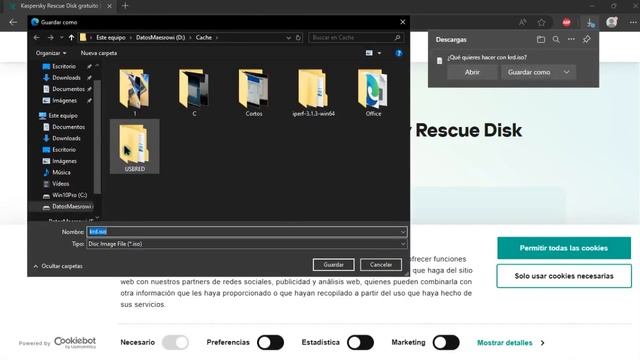Refresh the Cache folder view
Viewport: 640px width, 360px height.
(298, 38)
